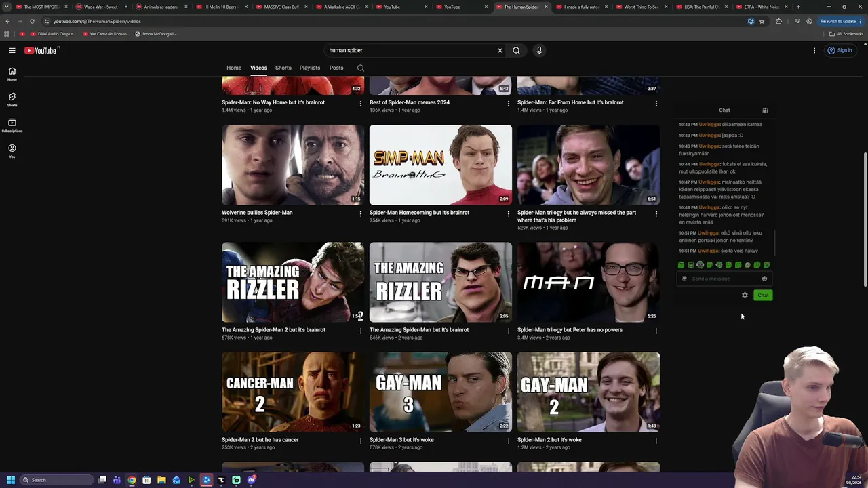Click the 'Send a message' chat input
Image resolution: width=868 pixels, height=488 pixels.
[x=723, y=279]
